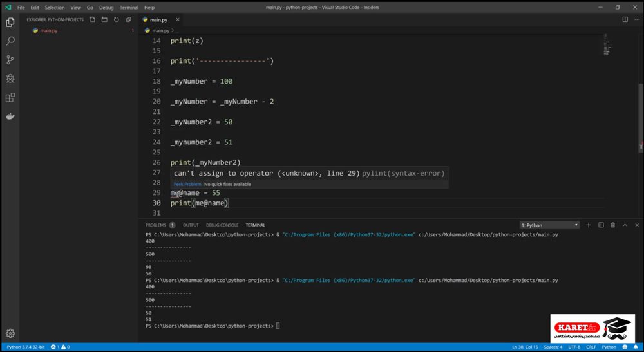Switch to the Problems panel tab
Viewport: 644px width, 352px height.
point(156,225)
